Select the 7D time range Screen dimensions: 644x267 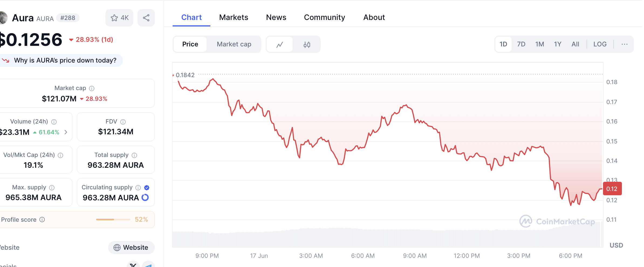pos(521,44)
